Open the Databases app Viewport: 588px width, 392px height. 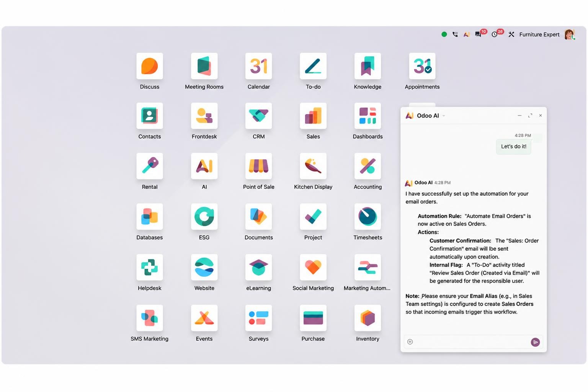tap(149, 217)
